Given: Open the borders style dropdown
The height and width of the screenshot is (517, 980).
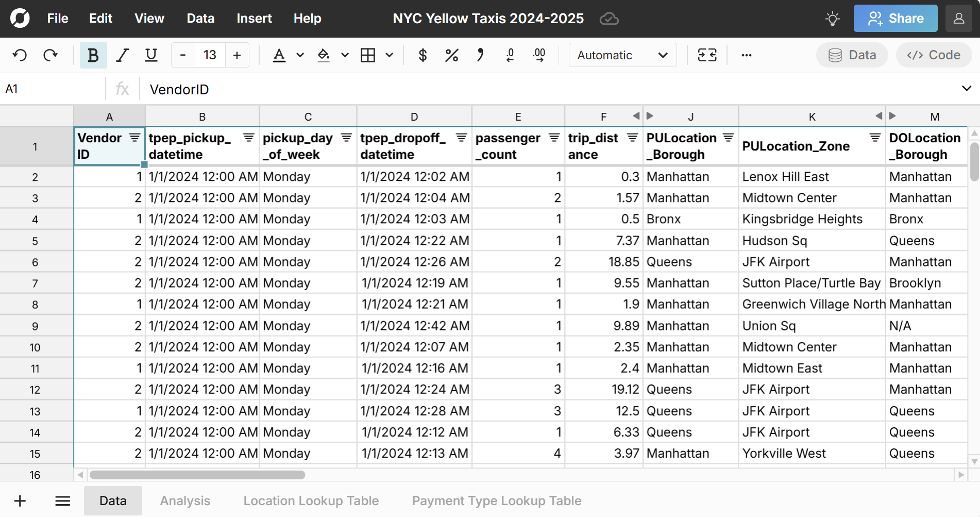Looking at the screenshot, I should [x=390, y=55].
